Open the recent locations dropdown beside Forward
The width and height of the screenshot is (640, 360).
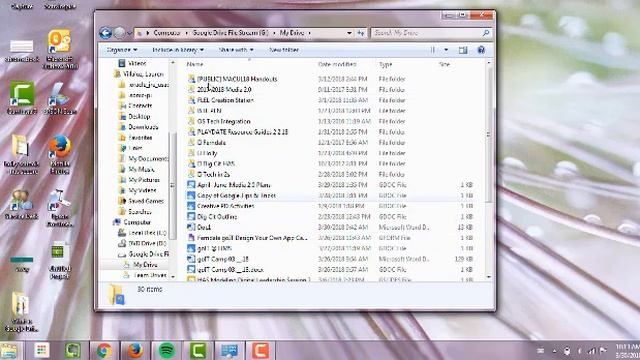click(x=129, y=33)
